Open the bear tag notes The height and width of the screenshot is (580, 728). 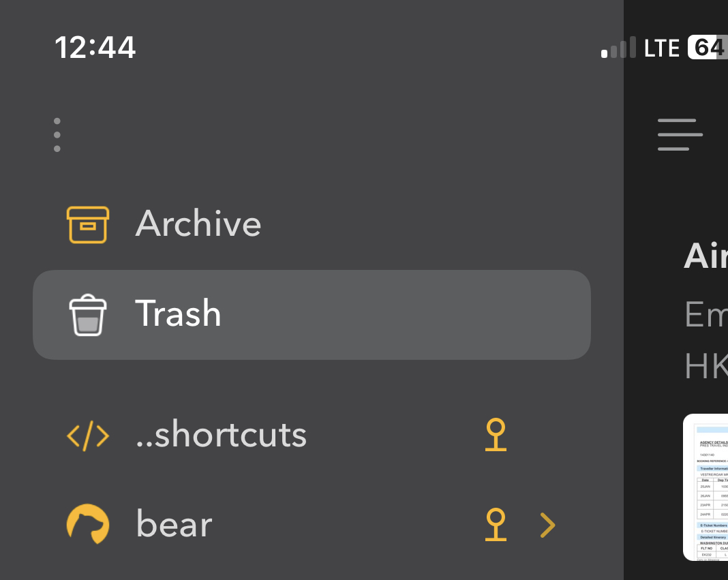click(175, 524)
